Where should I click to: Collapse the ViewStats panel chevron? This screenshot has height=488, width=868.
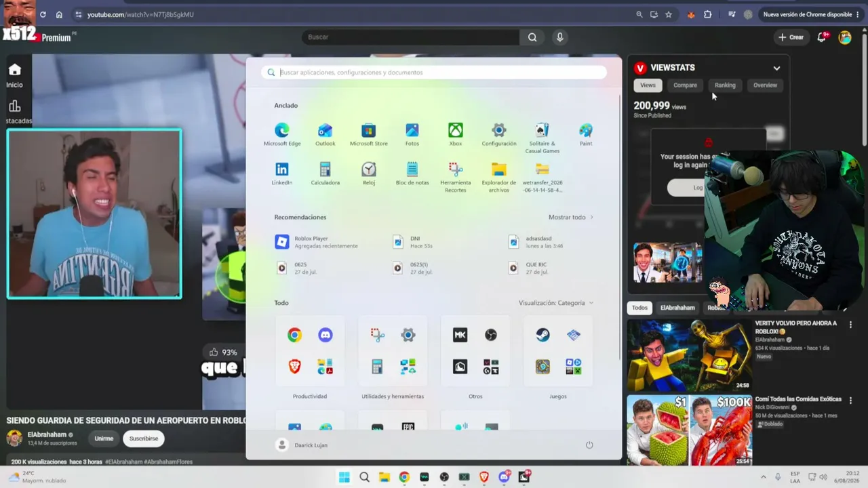pos(776,68)
